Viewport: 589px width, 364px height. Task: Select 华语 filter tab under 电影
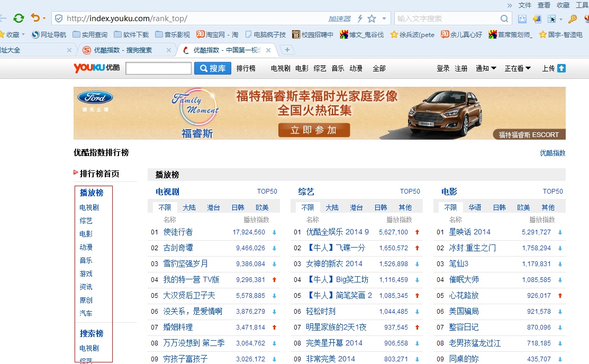(475, 207)
